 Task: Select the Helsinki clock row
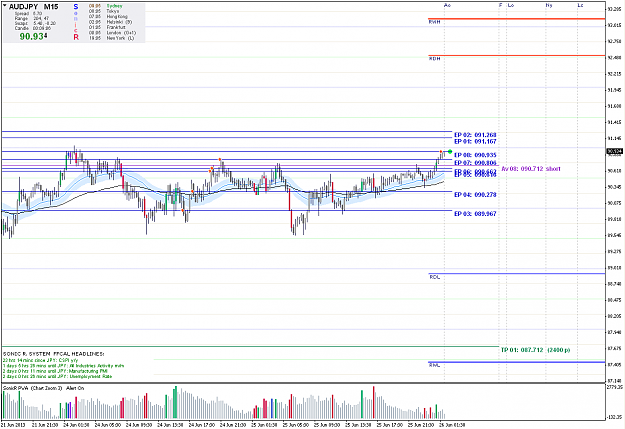click(x=110, y=22)
